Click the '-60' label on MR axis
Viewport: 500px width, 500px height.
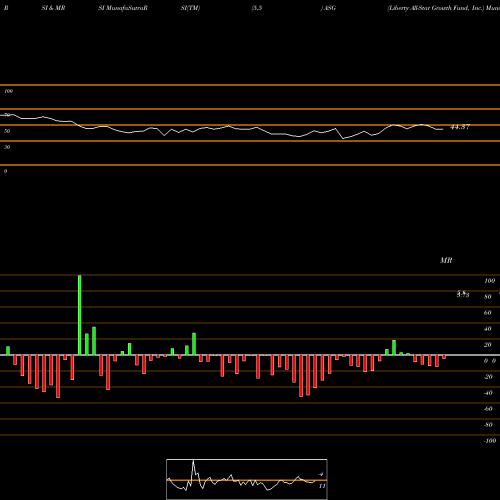tap(488, 409)
